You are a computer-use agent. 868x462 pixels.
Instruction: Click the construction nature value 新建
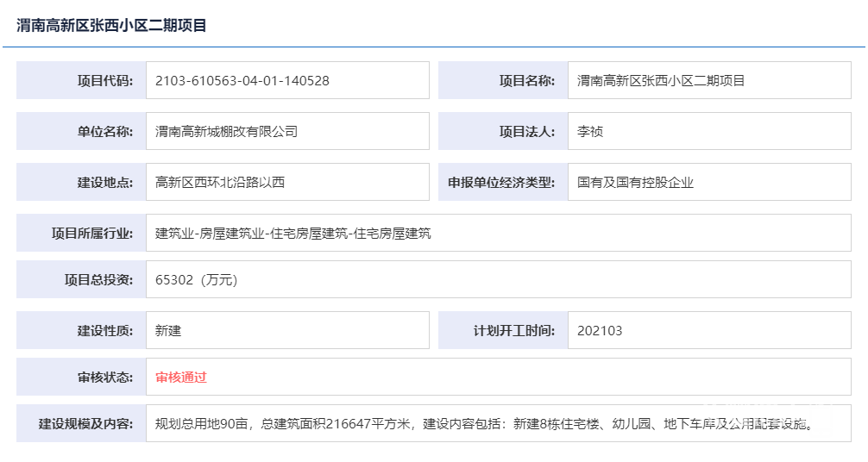click(x=168, y=330)
